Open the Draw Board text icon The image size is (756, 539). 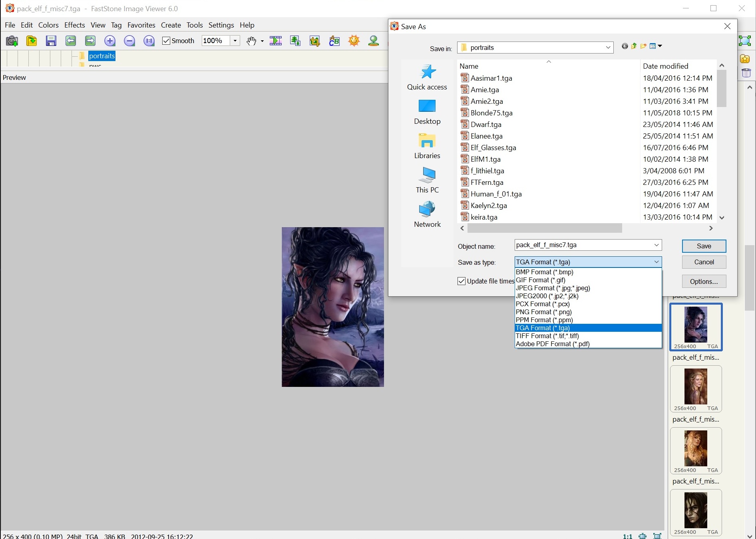click(x=334, y=41)
